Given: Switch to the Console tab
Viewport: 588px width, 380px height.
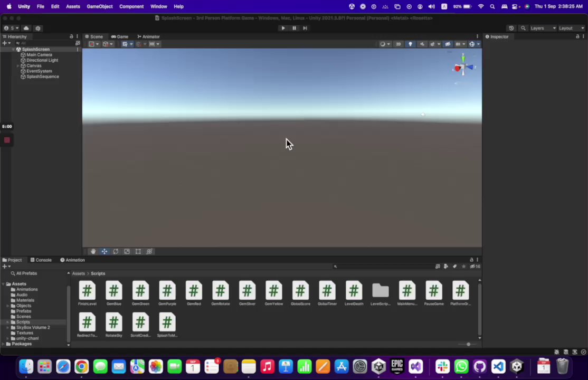Looking at the screenshot, I should click(x=41, y=260).
